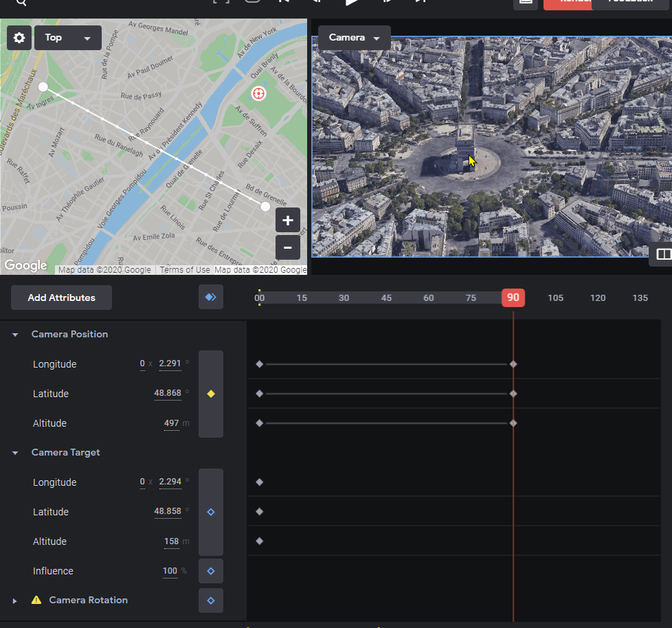Edit the Camera Position Altitude value 497

tap(171, 423)
